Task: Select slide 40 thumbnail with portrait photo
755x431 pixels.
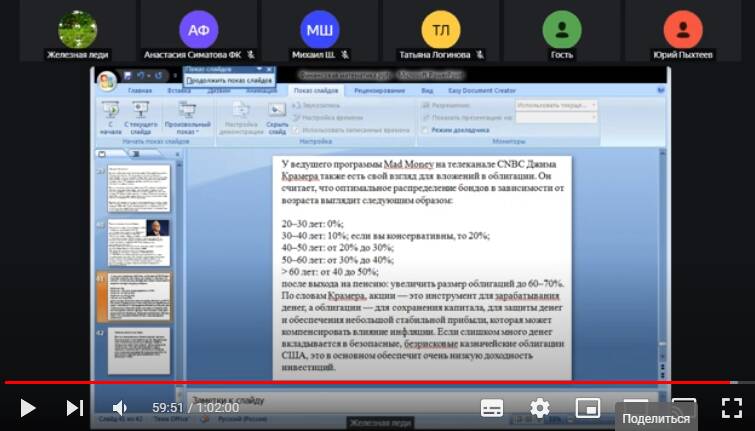Action: tap(139, 243)
